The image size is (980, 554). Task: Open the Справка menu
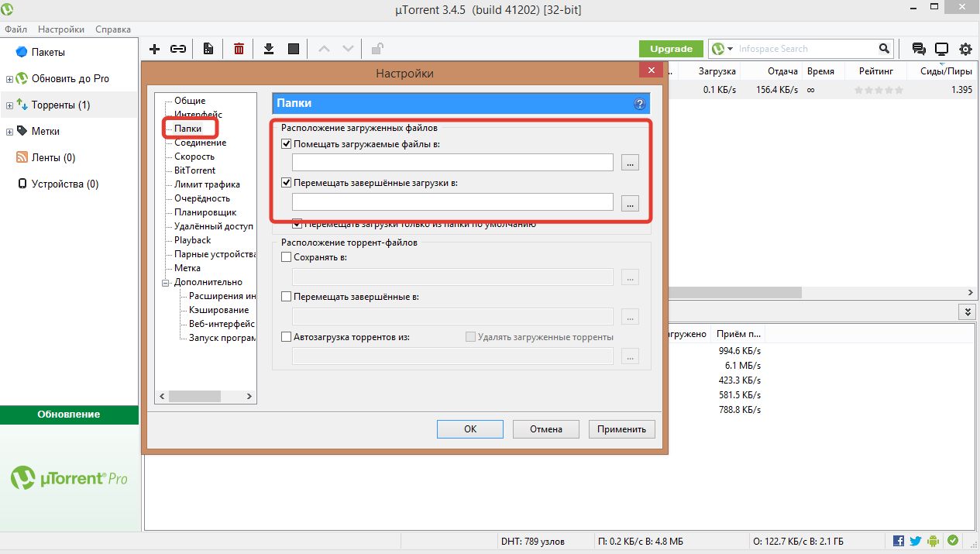113,29
